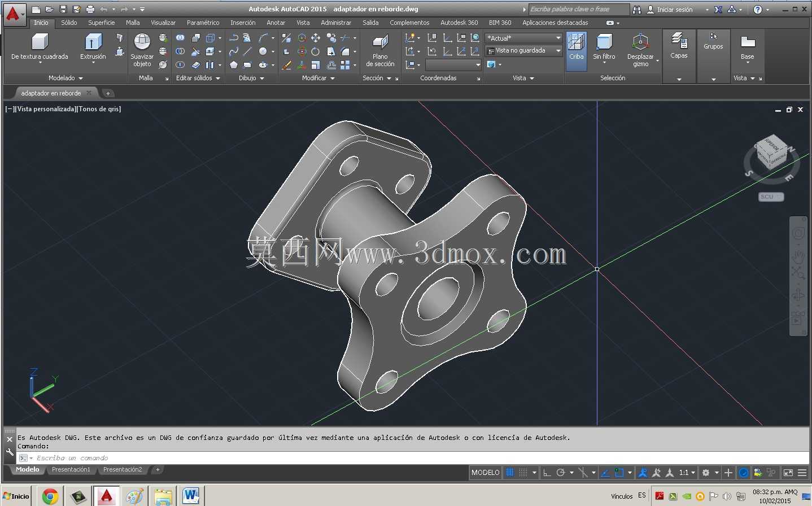This screenshot has height=506, width=812.
Task: Select the circle drawing tool
Action: [263, 51]
